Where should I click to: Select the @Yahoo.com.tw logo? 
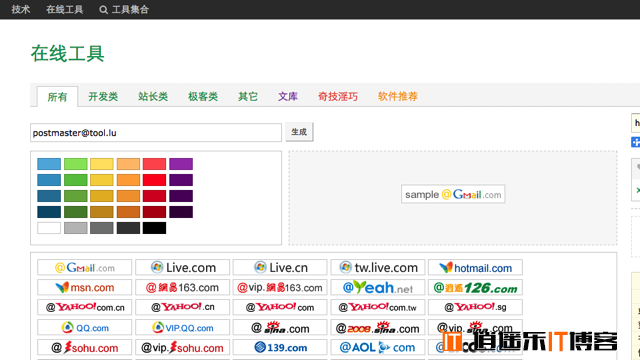(x=378, y=307)
